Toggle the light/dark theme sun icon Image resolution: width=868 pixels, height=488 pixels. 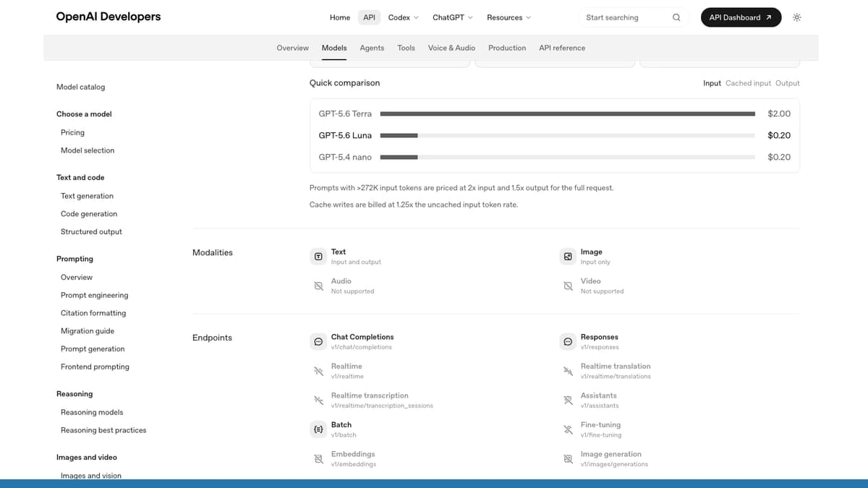pos(797,17)
